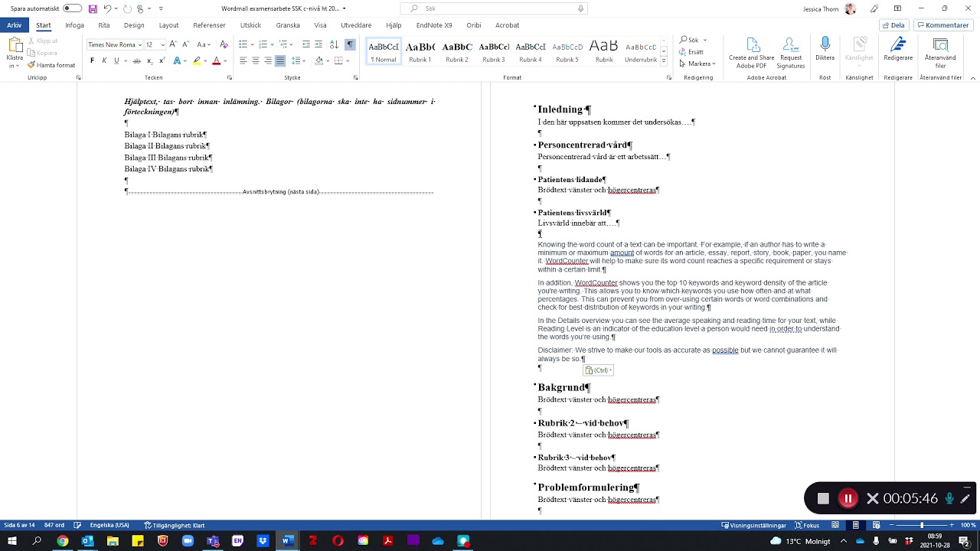
Task: Click the Ctrl paste options tag
Action: (x=598, y=370)
